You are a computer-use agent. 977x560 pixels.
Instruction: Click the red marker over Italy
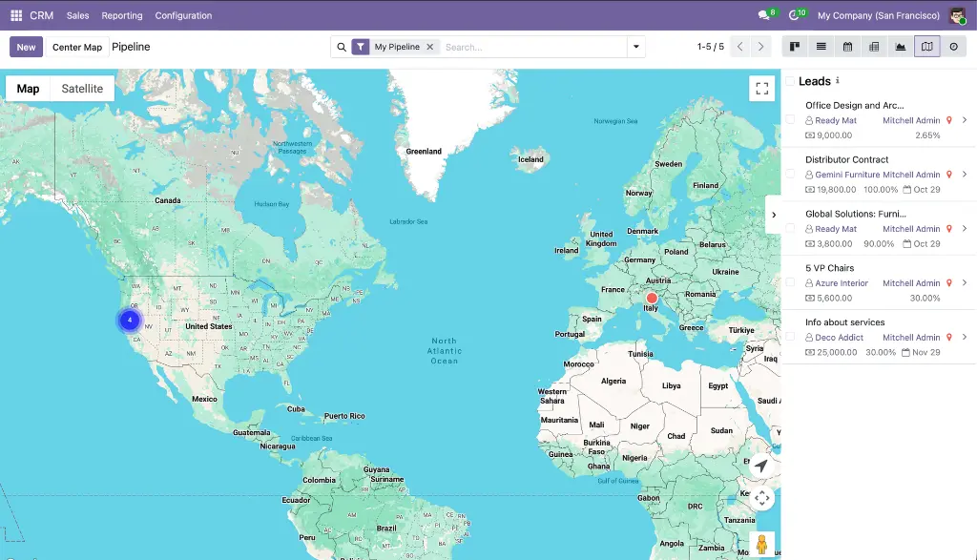[x=652, y=298]
